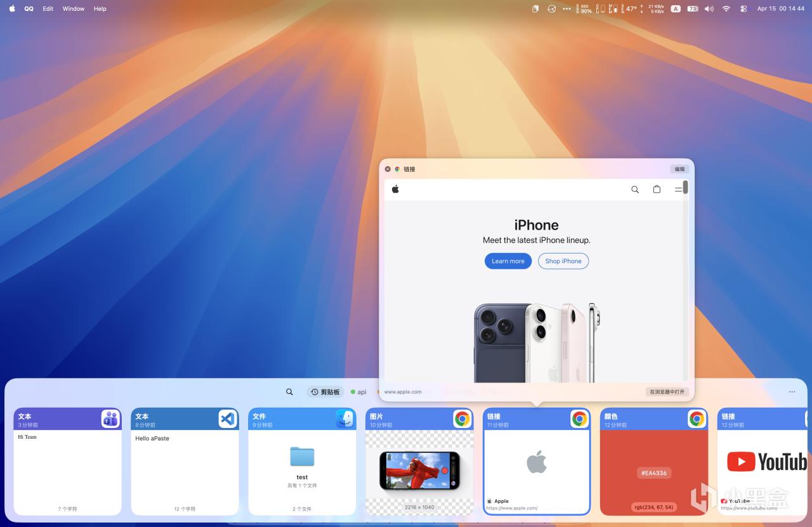Select the 2216 × 1040 image clip
This screenshot has width=812, height=527.
click(419, 462)
